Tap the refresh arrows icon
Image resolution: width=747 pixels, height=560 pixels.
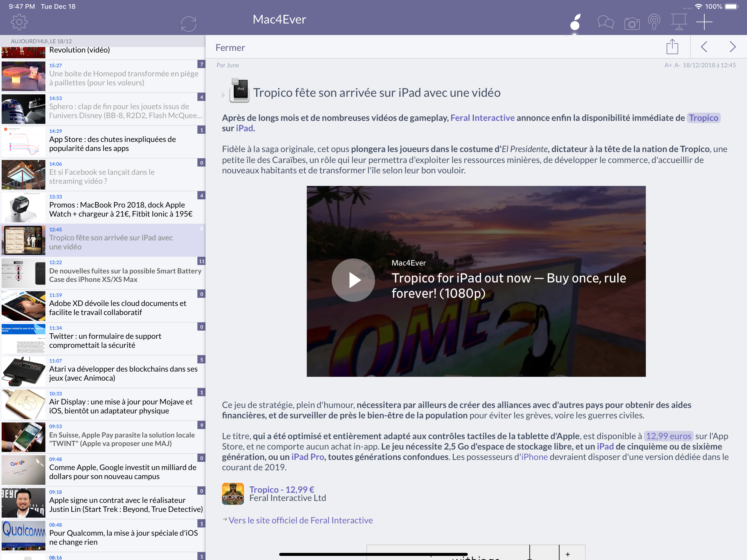188,24
